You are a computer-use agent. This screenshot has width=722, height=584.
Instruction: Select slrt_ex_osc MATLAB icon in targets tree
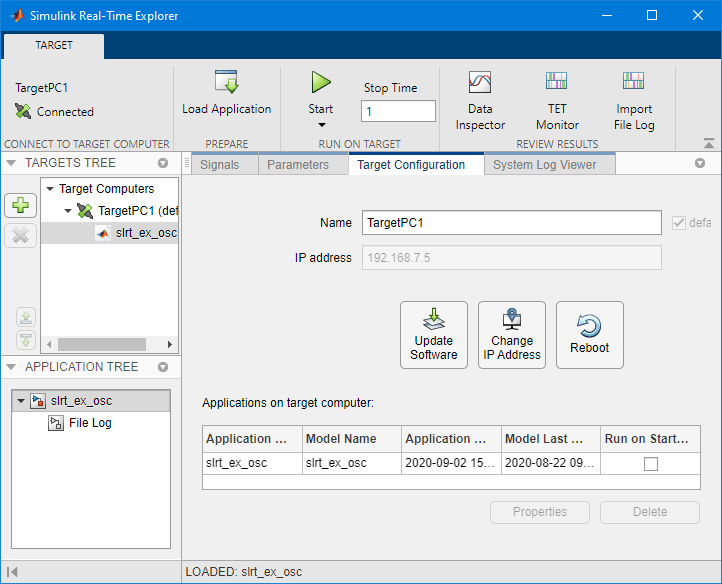[103, 233]
